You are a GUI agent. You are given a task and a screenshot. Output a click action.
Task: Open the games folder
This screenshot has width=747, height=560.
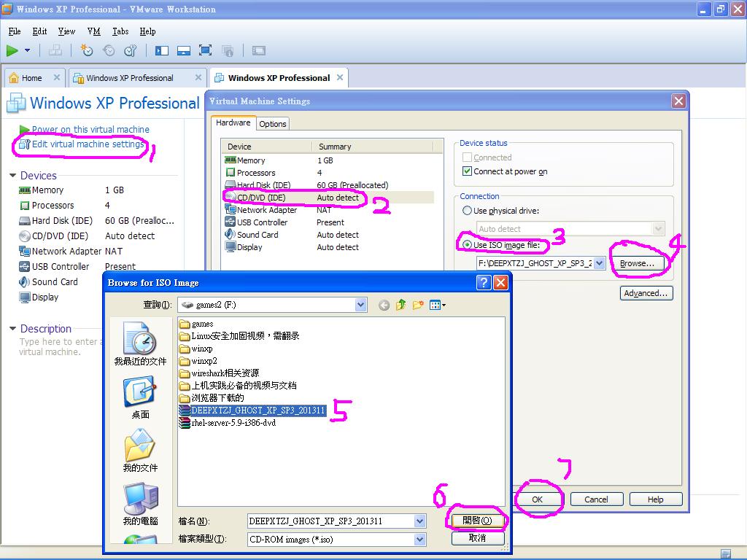click(x=196, y=324)
